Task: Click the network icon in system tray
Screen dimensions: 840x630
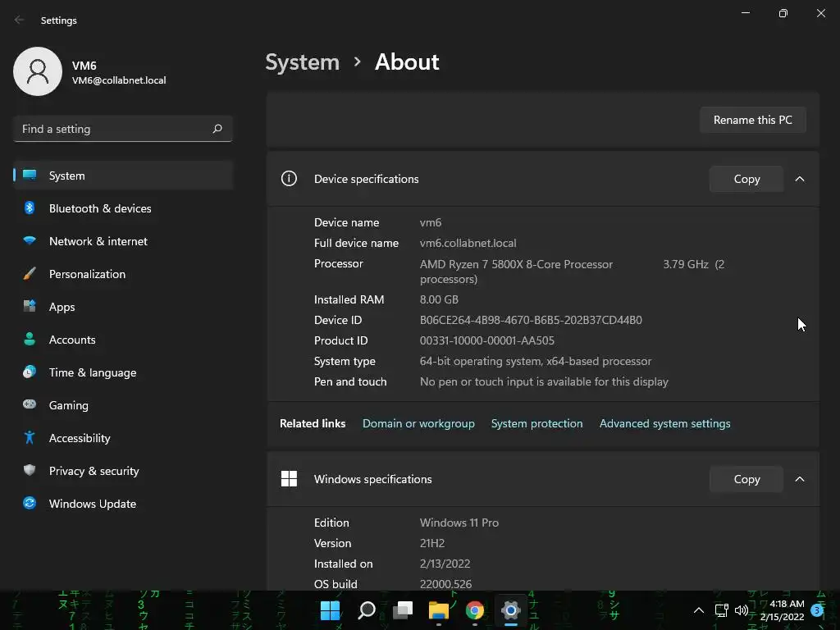Action: point(721,610)
